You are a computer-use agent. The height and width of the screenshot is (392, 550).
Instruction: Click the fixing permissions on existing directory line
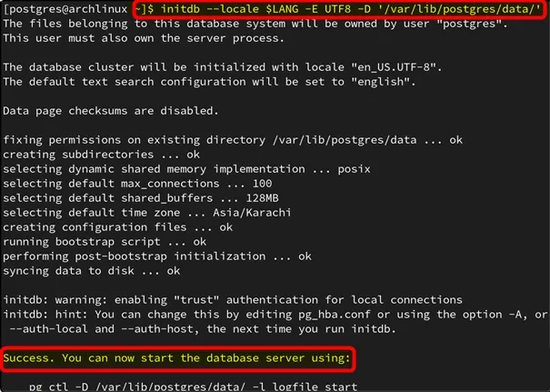232,140
